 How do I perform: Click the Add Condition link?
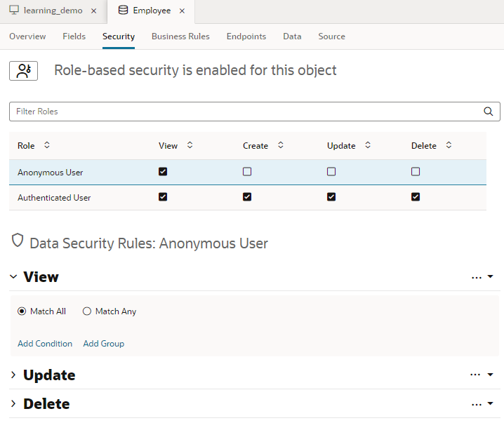[45, 344]
